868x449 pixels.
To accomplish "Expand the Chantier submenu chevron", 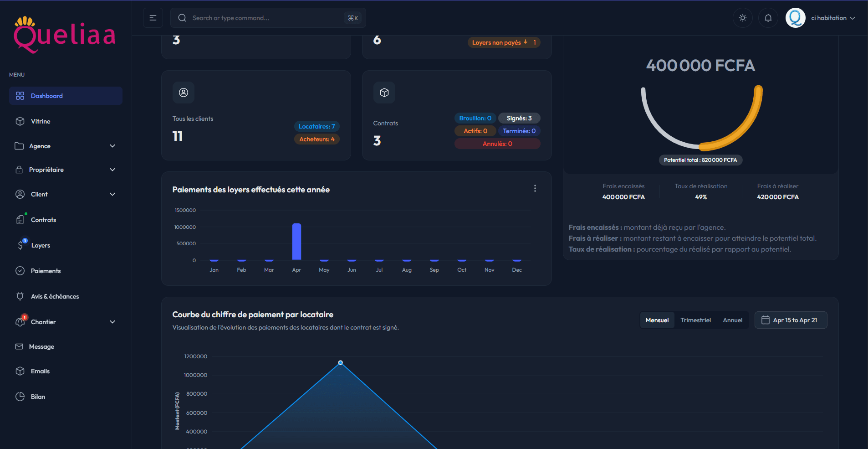I will (x=112, y=322).
